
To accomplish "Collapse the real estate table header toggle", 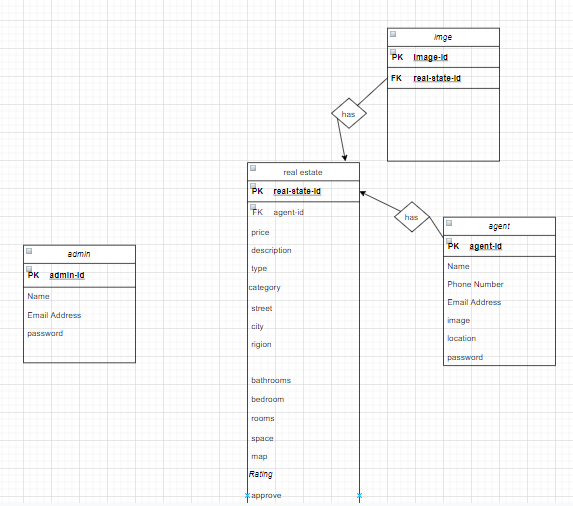I will point(253,168).
